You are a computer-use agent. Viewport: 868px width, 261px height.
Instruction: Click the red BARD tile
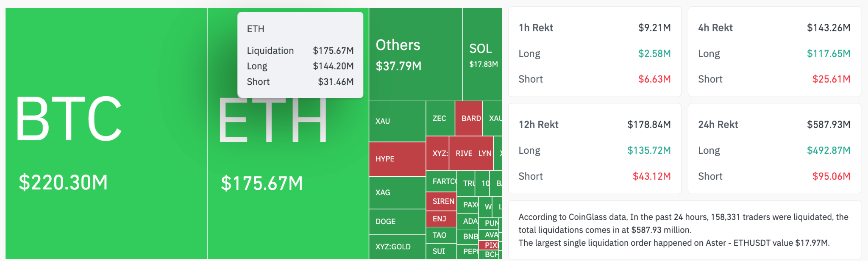[469, 119]
